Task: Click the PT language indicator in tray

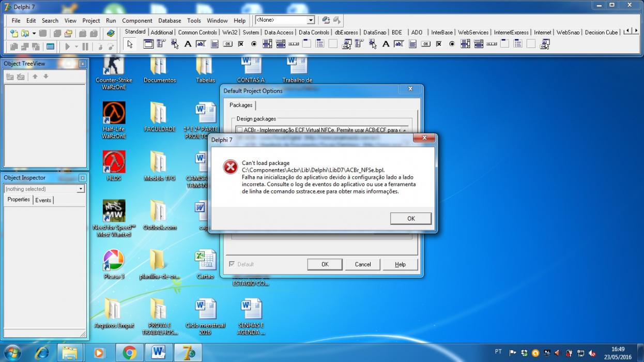Action: [x=498, y=352]
